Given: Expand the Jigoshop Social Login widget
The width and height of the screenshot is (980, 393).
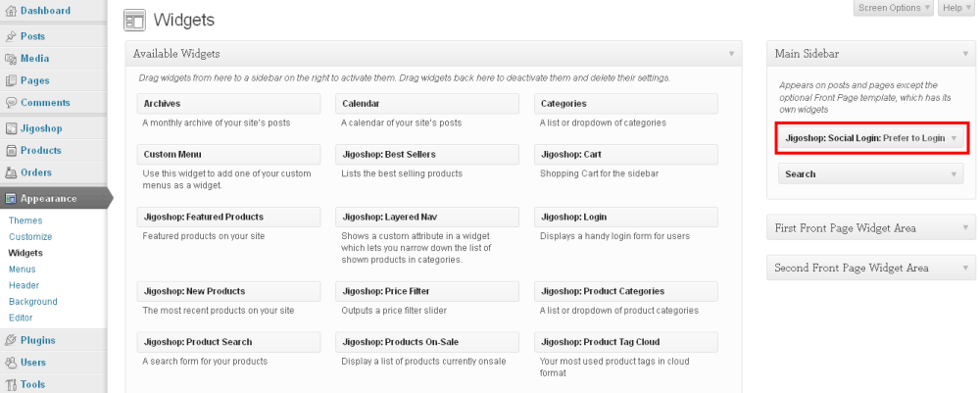Looking at the screenshot, I should coord(954,139).
